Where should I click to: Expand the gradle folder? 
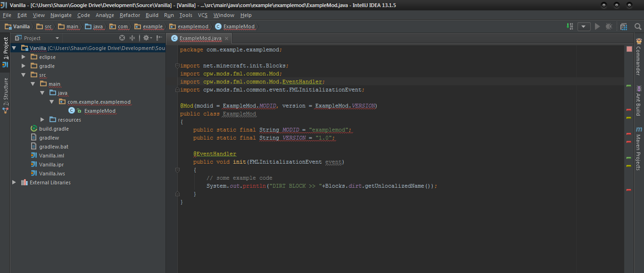[24, 66]
